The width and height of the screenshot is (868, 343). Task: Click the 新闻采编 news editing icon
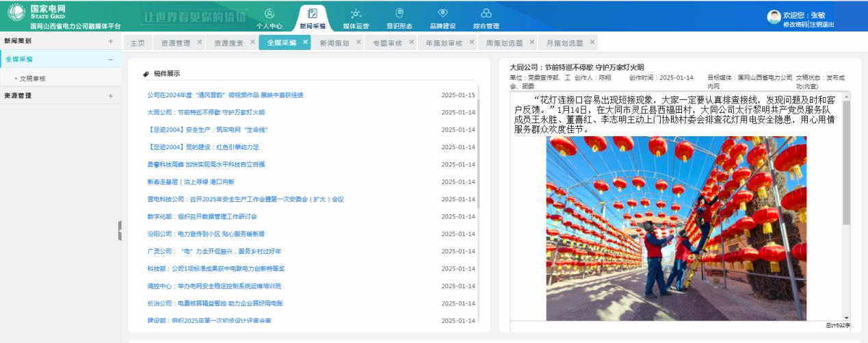313,17
